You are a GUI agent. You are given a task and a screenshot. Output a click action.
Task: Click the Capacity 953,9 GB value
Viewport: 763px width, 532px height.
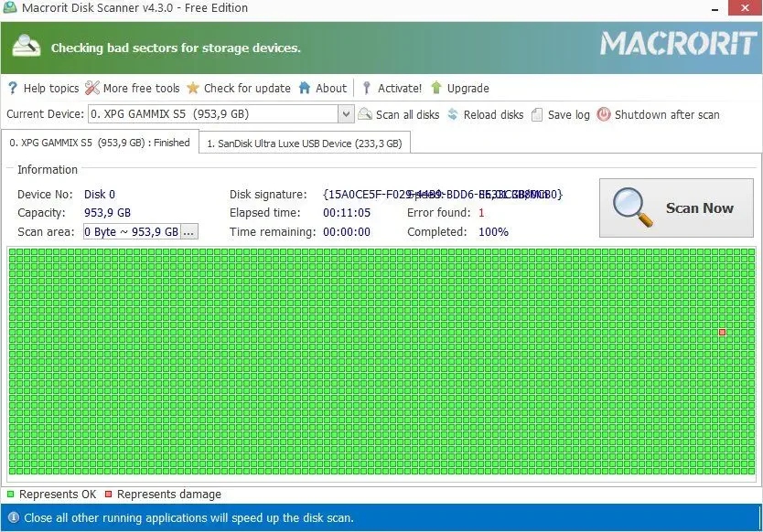[107, 213]
